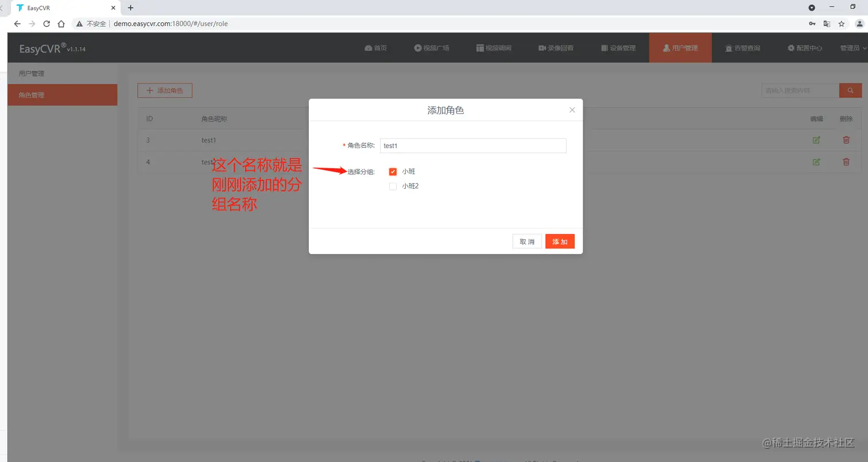Click test1 in the role table row 3

click(x=208, y=140)
